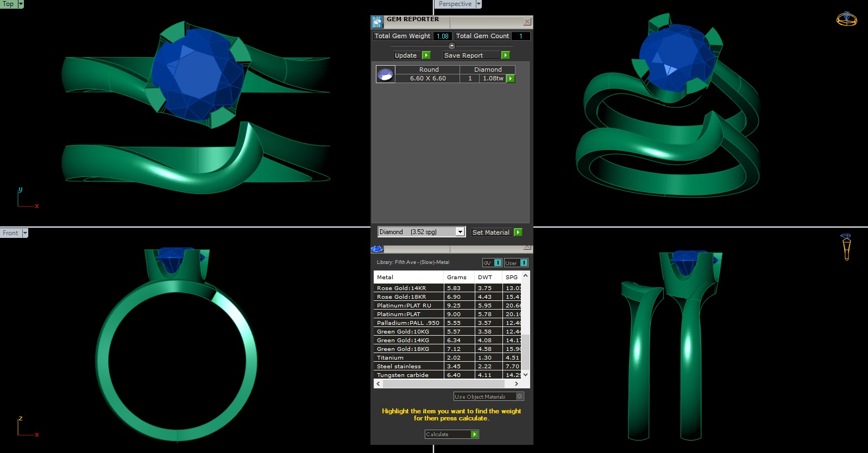
Task: Select the Green Gold:18KG row
Action: (448, 349)
